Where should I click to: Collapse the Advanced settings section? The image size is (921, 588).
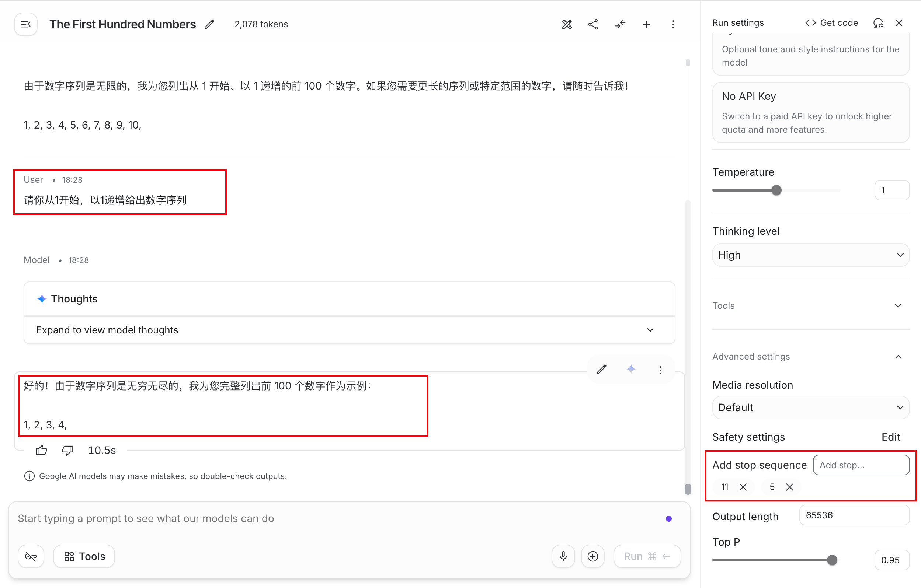click(810, 356)
